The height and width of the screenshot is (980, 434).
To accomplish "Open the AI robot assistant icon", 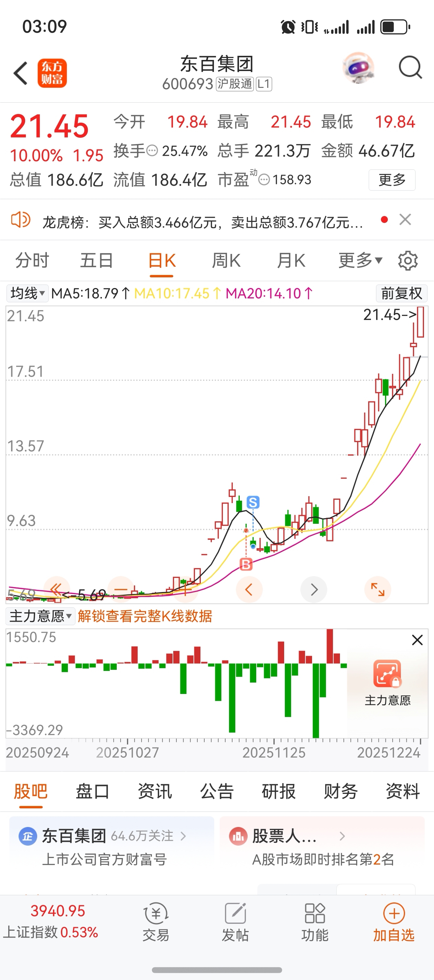I will pyautogui.click(x=358, y=68).
